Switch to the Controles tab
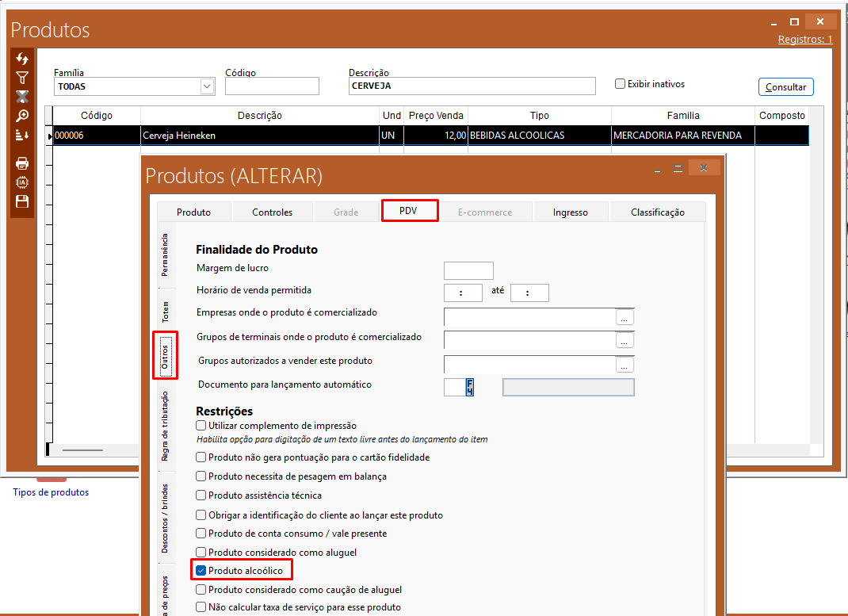The height and width of the screenshot is (616, 848). pyautogui.click(x=272, y=212)
